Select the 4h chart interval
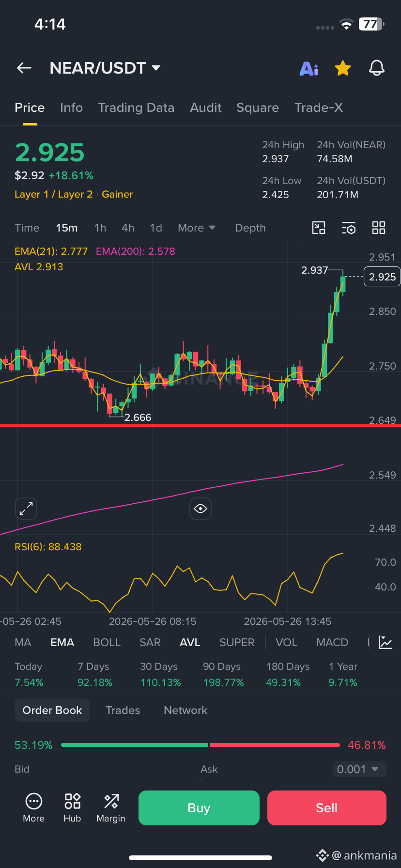This screenshot has height=868, width=401. [x=128, y=228]
